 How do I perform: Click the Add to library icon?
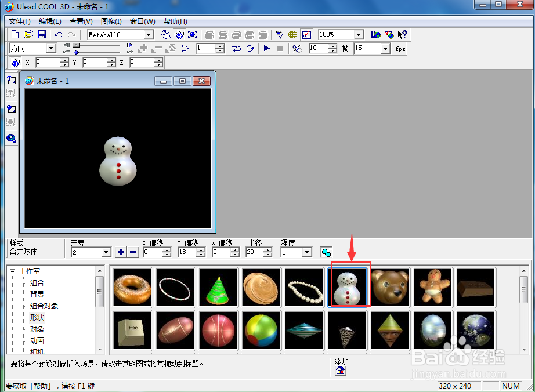pos(340,371)
